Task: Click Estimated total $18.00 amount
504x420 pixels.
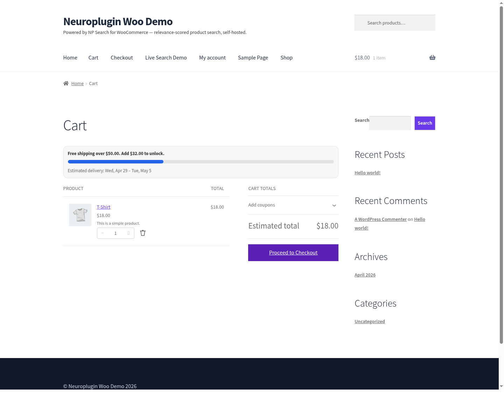Action: [x=327, y=226]
